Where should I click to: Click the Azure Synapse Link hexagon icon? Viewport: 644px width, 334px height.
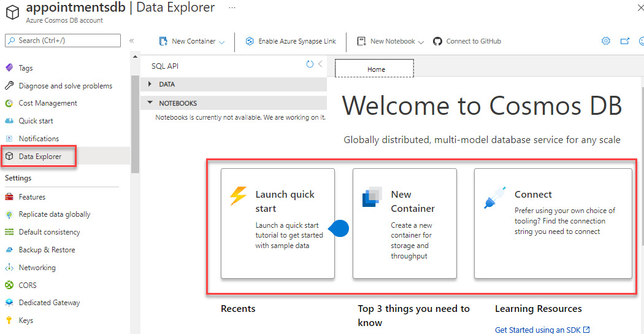click(249, 41)
